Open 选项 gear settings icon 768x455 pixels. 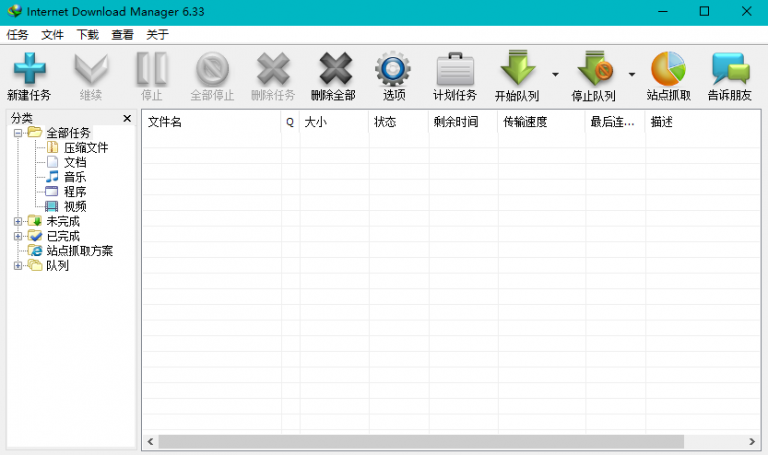click(393, 69)
